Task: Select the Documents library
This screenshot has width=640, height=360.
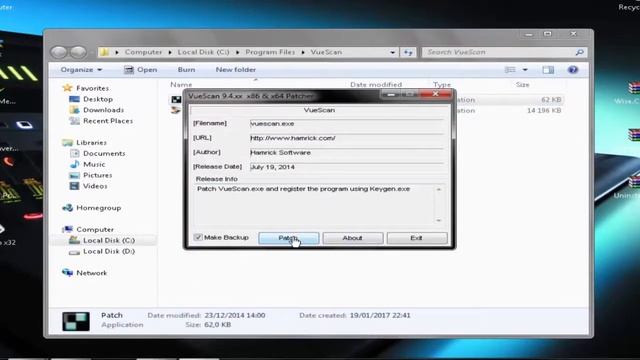Action: 104,153
